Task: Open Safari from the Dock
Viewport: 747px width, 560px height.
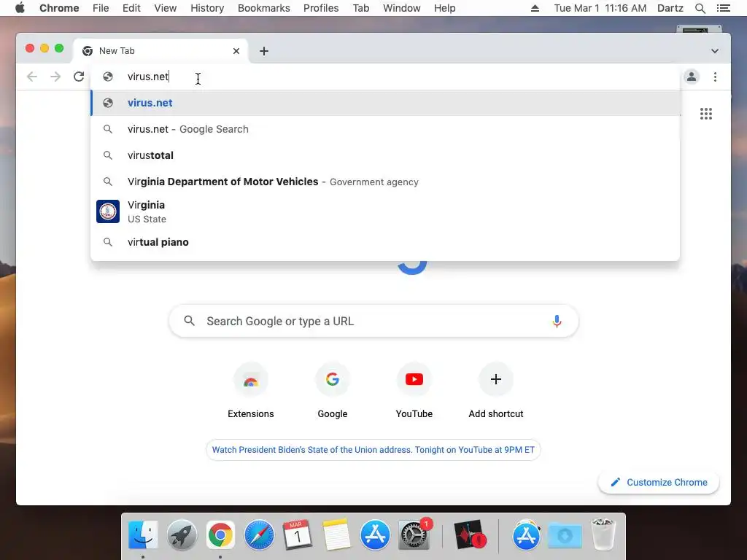Action: click(259, 534)
